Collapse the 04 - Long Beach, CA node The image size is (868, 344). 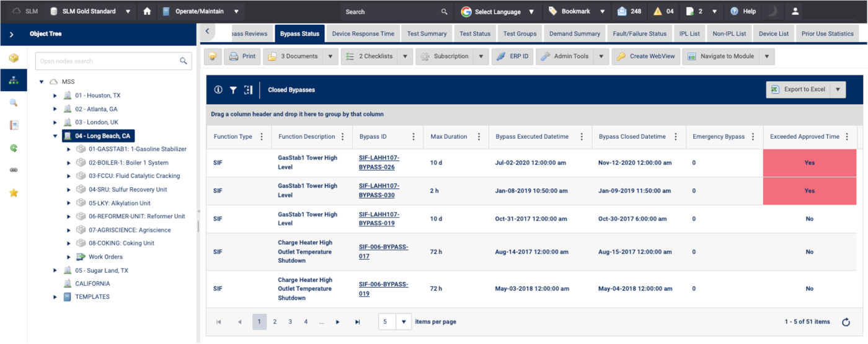click(x=55, y=136)
